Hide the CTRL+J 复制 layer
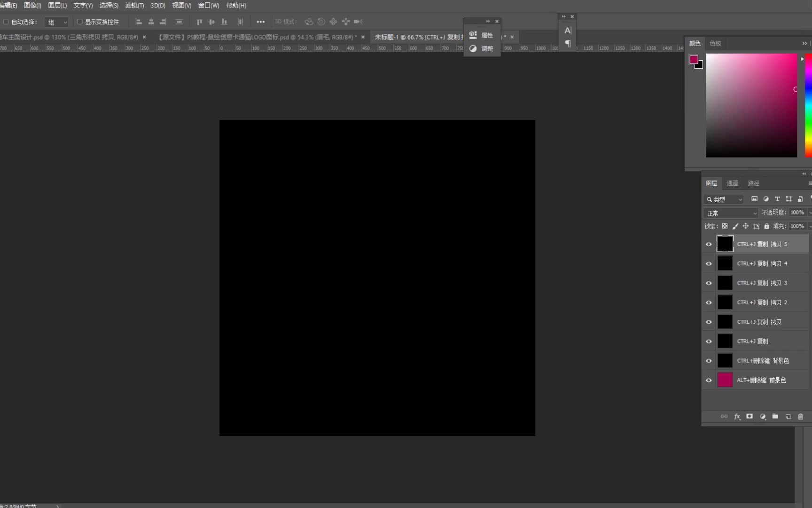This screenshot has width=812, height=508. pos(709,341)
